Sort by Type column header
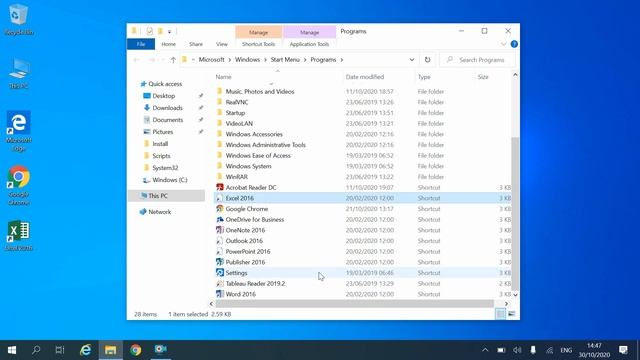Viewport: 640px width, 360px height. 424,77
